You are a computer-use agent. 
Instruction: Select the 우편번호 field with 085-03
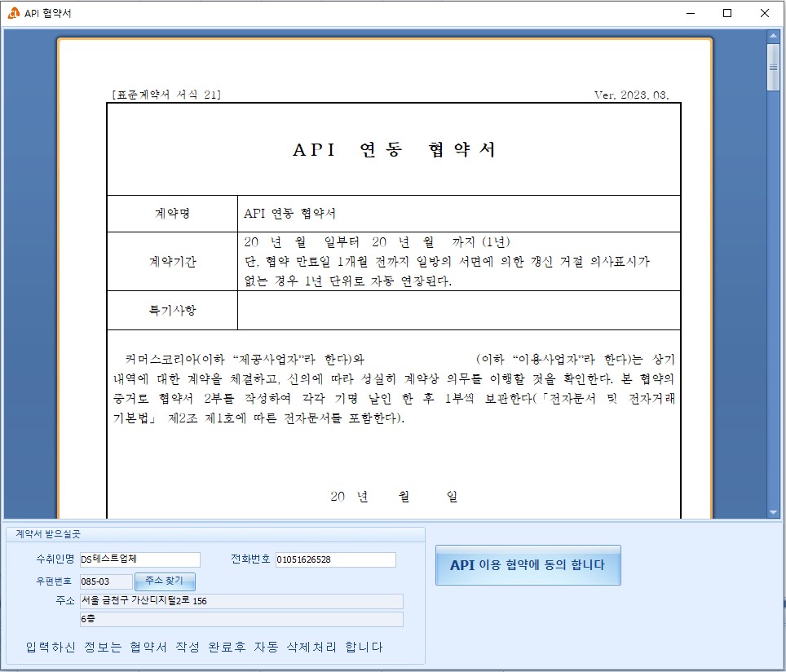(106, 581)
